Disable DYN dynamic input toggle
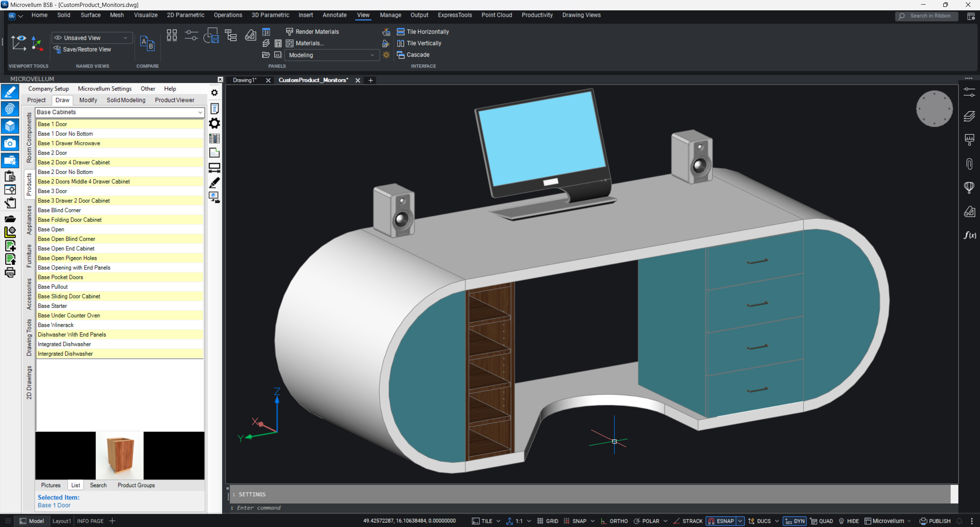This screenshot has height=527, width=980. 795,521
